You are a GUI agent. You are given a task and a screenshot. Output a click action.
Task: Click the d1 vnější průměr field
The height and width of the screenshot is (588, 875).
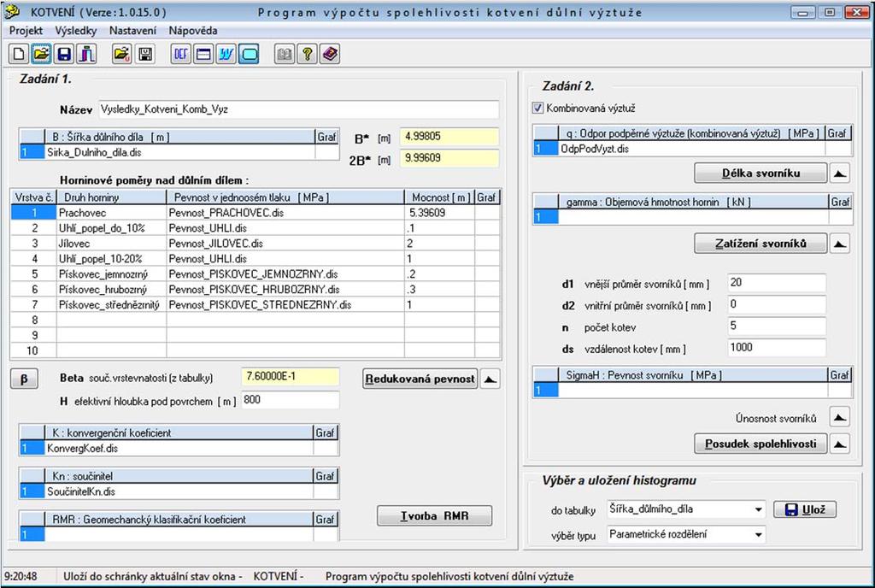[x=777, y=283]
